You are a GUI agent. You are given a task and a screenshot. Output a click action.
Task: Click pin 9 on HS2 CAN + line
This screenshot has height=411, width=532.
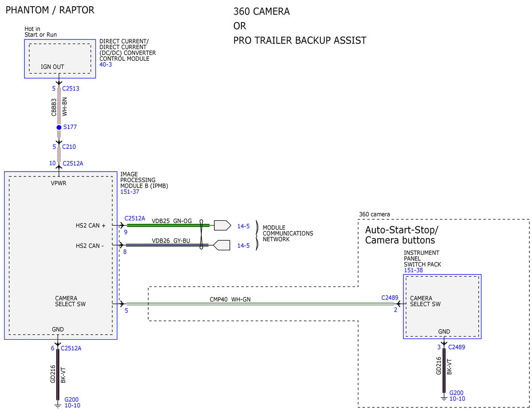click(x=126, y=232)
